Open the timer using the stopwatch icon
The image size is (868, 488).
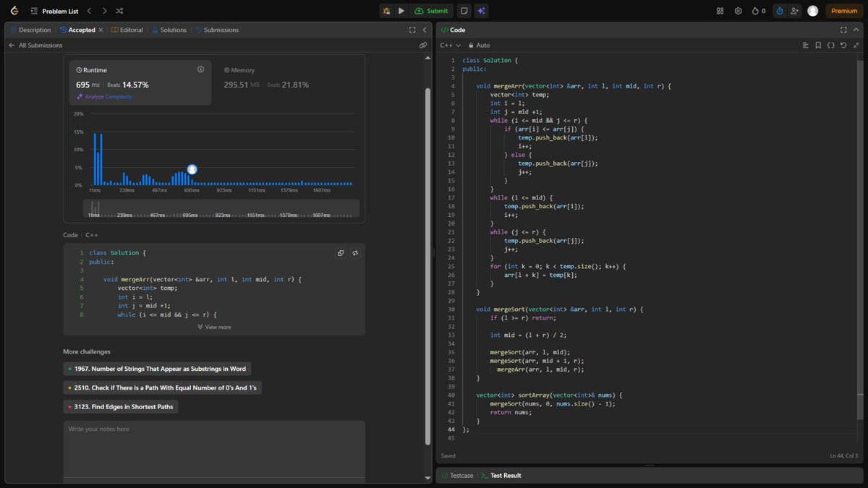pyautogui.click(x=779, y=11)
